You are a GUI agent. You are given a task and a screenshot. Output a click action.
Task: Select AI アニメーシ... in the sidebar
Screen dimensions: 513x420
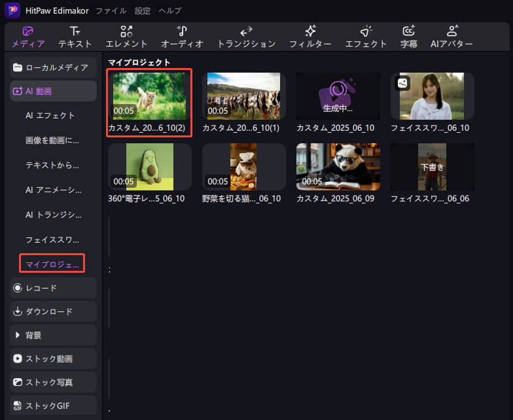point(54,190)
